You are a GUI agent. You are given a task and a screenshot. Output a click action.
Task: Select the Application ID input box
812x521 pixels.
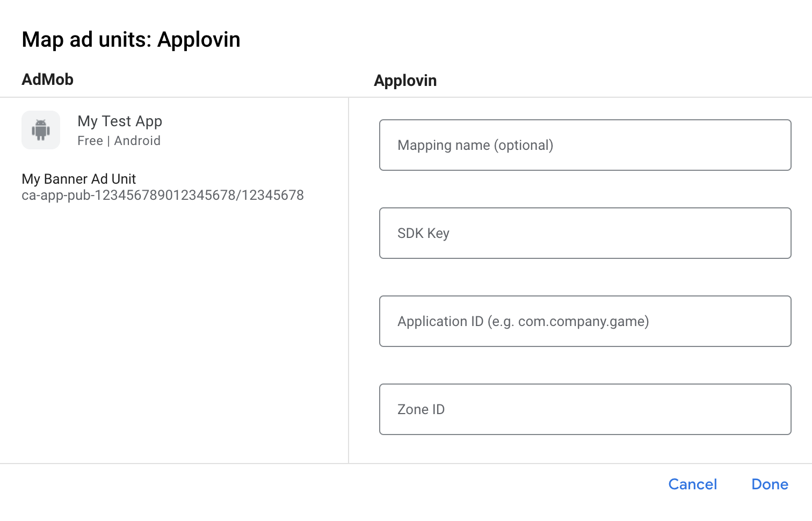[585, 321]
